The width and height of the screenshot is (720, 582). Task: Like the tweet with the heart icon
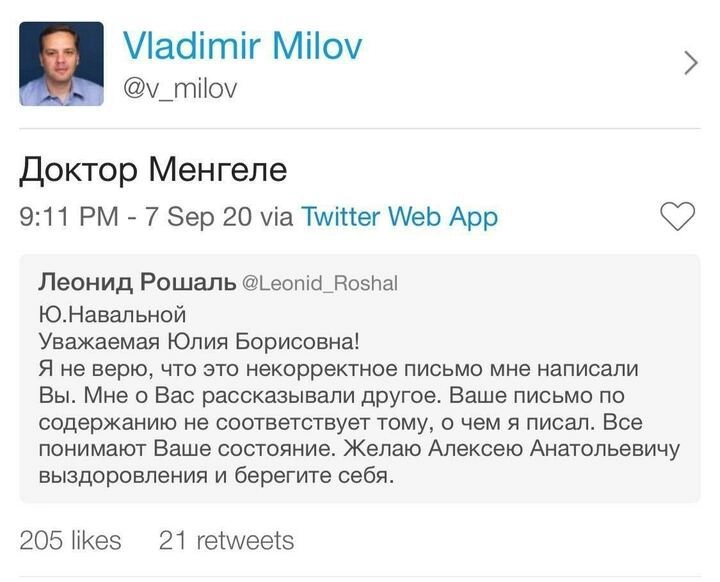679,216
